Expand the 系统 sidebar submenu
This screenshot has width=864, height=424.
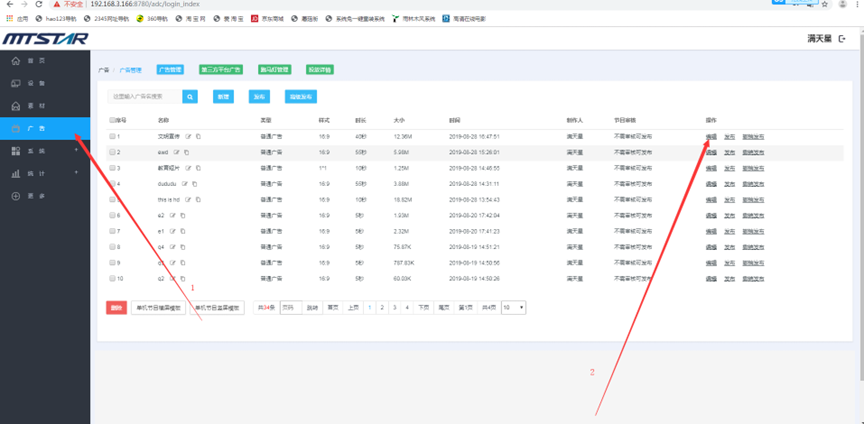click(x=35, y=150)
